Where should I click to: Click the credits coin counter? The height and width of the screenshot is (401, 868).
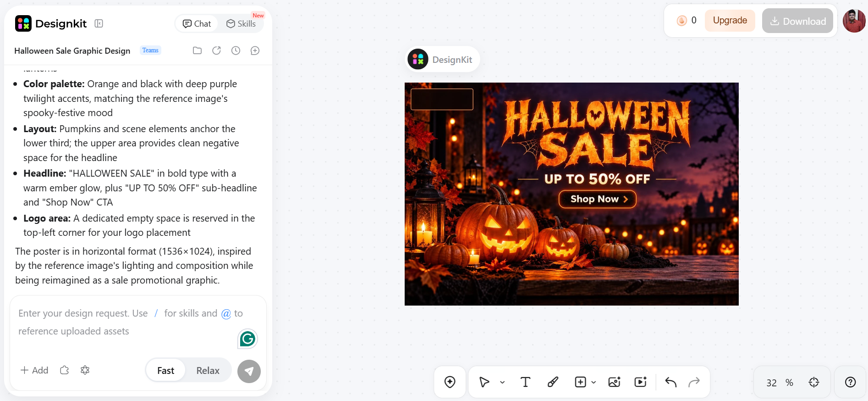[x=687, y=21]
